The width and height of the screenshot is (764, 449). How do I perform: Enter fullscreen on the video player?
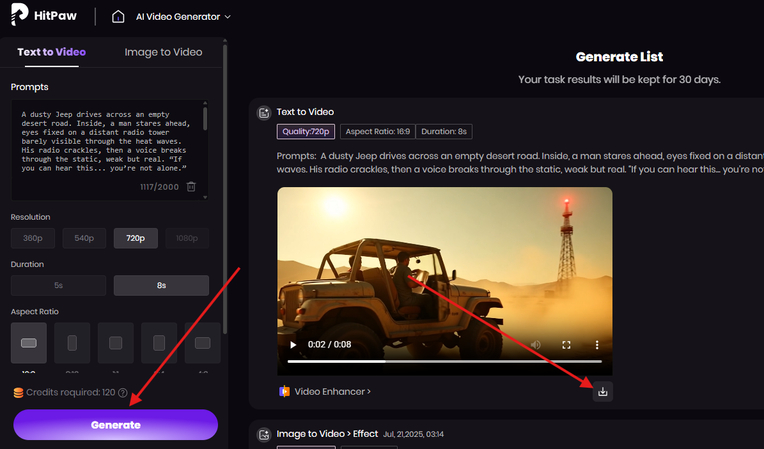(566, 345)
